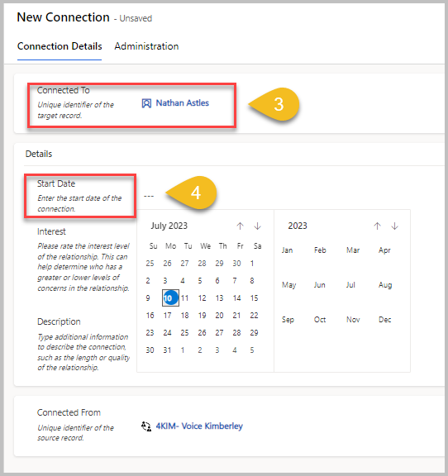Select July 10 in the calendar
The height and width of the screenshot is (476, 448).
pos(170,297)
